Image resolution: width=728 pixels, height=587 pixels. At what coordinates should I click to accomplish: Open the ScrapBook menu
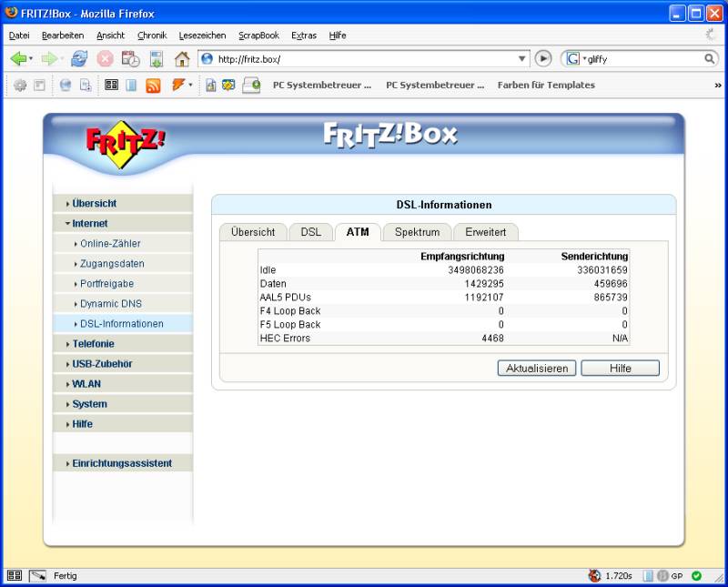tap(258, 35)
